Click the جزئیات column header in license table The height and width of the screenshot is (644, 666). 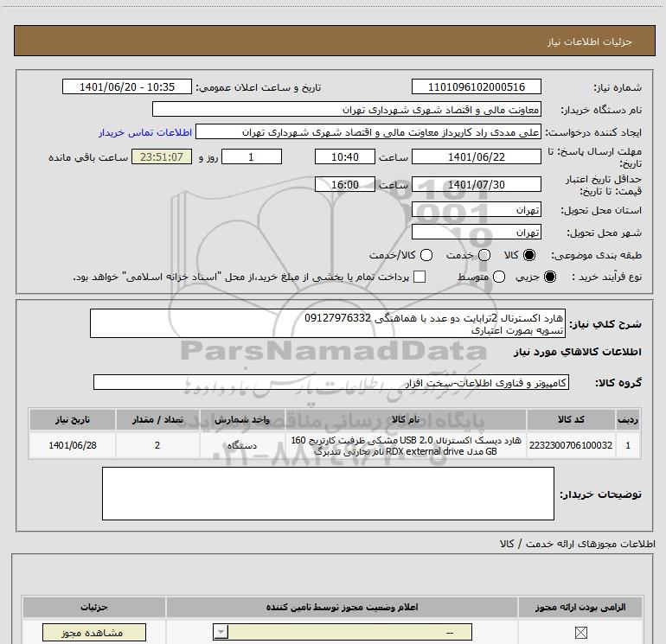[94, 607]
